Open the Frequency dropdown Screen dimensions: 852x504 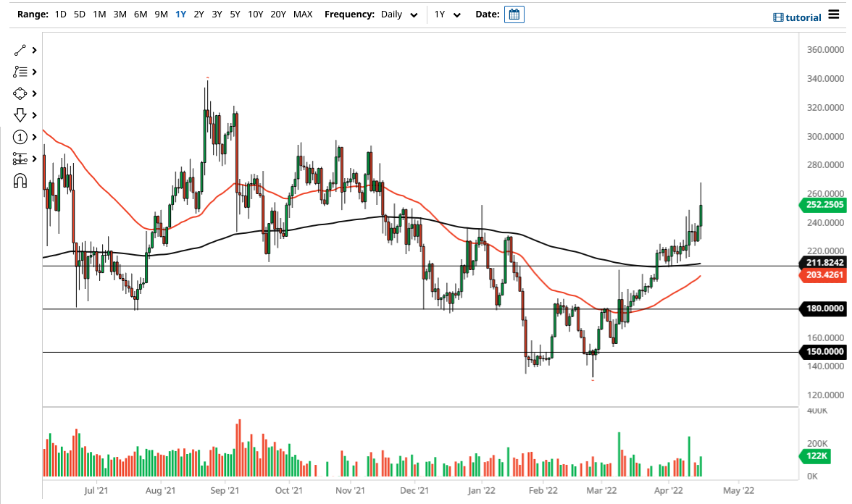[398, 14]
